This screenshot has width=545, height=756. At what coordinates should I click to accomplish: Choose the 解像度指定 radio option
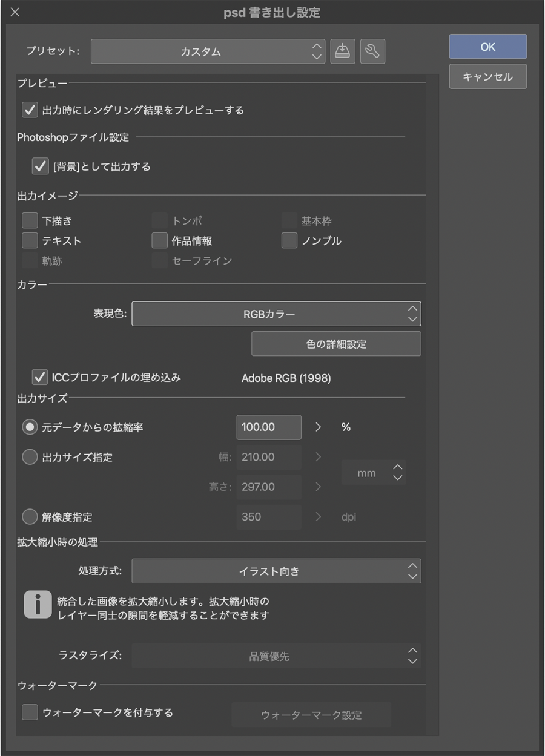coord(30,518)
